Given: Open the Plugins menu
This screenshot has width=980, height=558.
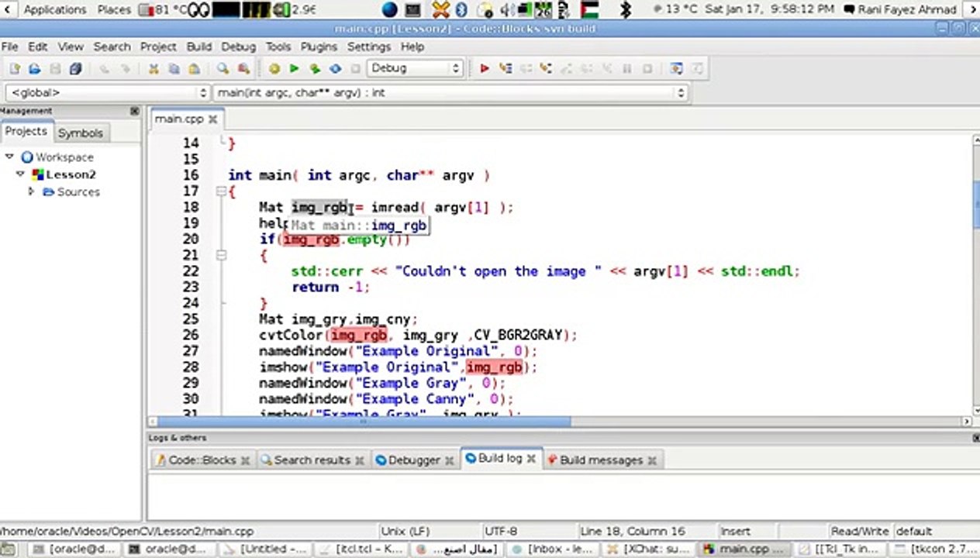Looking at the screenshot, I should click(x=319, y=46).
